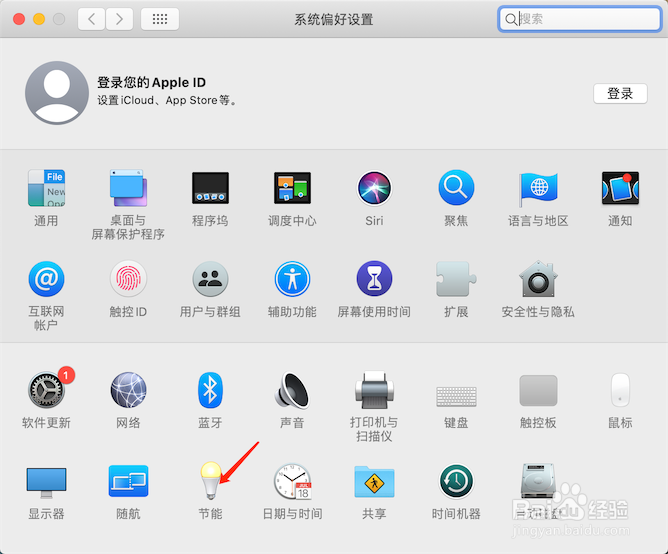Open 网络 (Network) preferences

point(128,390)
